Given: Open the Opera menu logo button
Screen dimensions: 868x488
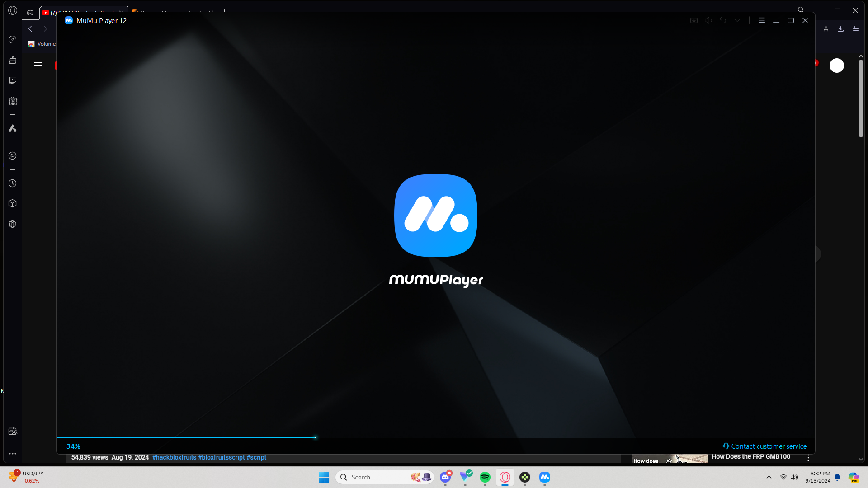Looking at the screenshot, I should (x=13, y=10).
